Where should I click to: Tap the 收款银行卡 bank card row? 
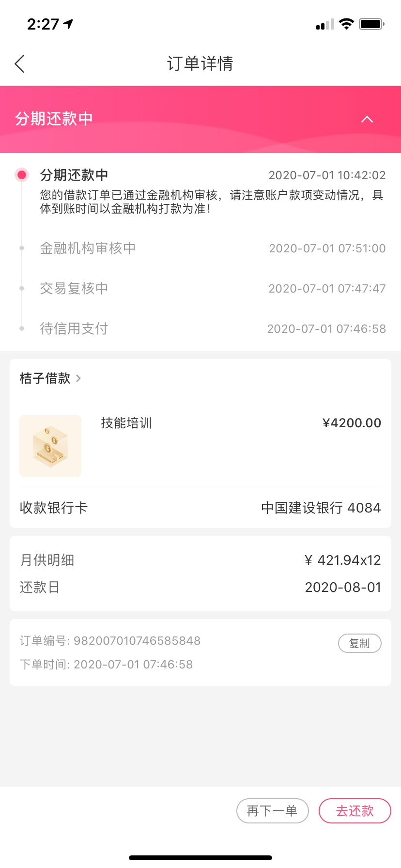click(x=200, y=508)
